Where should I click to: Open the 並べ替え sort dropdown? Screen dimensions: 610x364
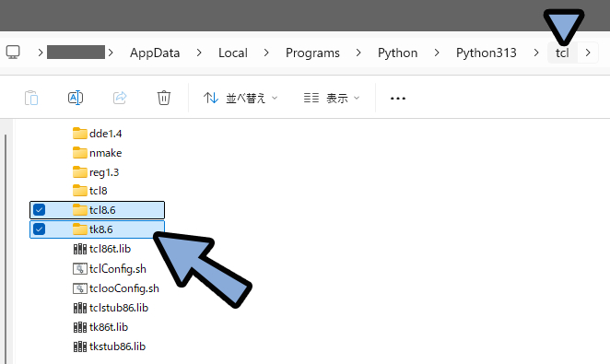click(x=240, y=98)
